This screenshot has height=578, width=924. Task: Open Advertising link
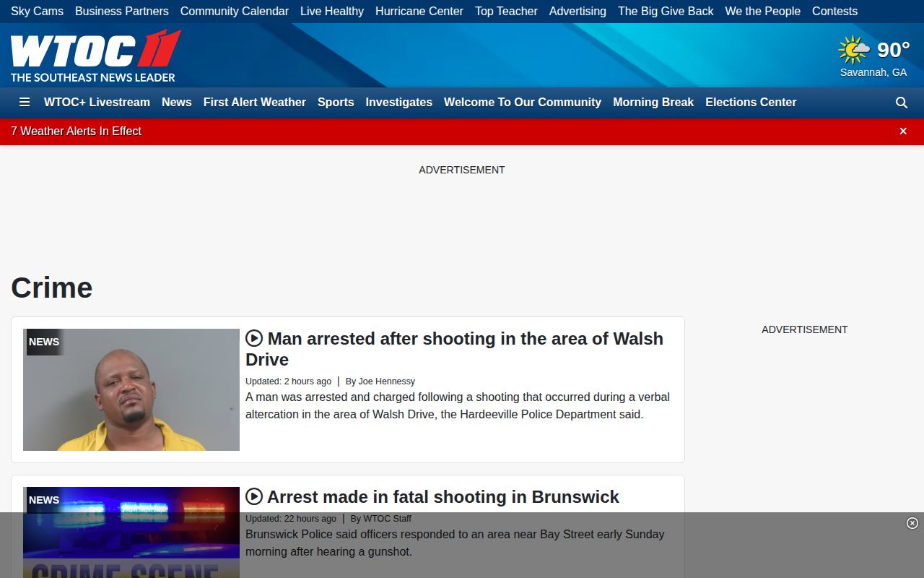click(577, 11)
